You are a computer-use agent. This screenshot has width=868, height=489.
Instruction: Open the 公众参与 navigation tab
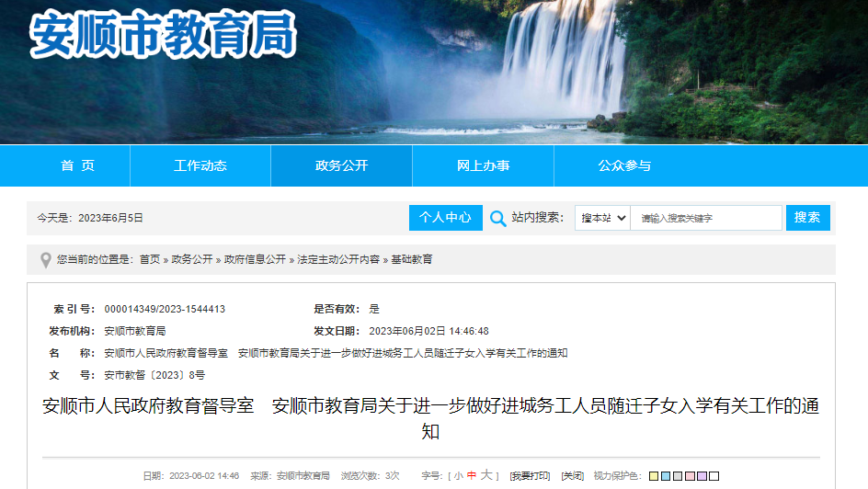(x=624, y=165)
